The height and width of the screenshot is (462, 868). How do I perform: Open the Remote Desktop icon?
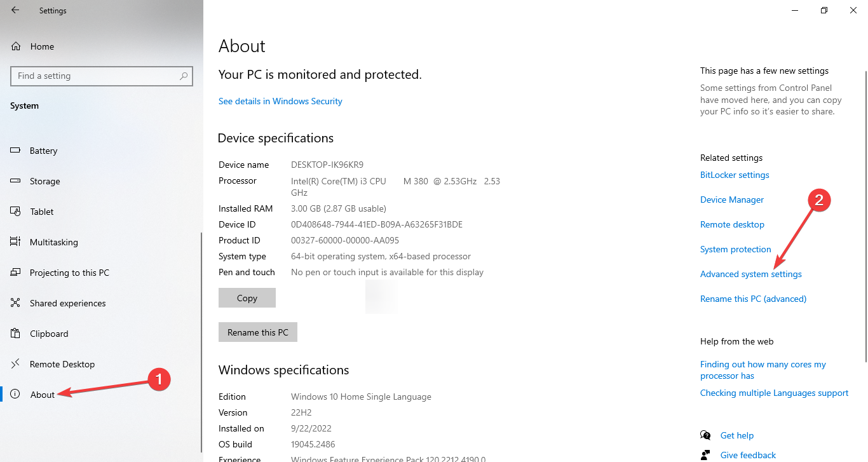pos(15,363)
